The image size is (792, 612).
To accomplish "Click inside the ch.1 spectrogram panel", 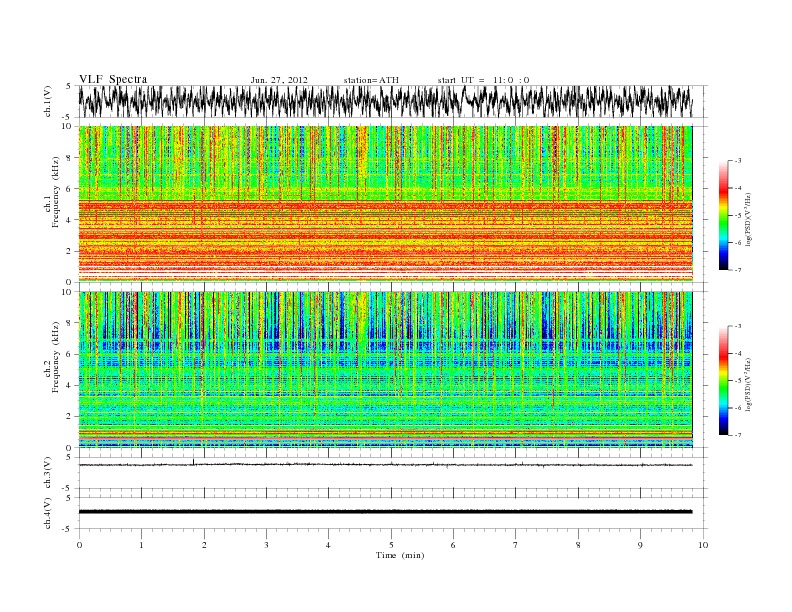I will [x=385, y=204].
